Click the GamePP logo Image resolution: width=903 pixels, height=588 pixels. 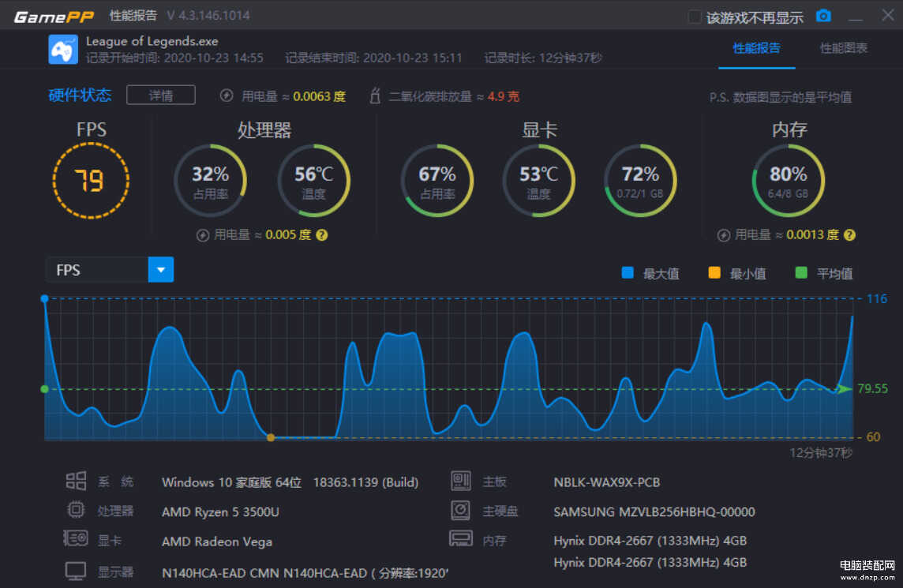[x=54, y=17]
